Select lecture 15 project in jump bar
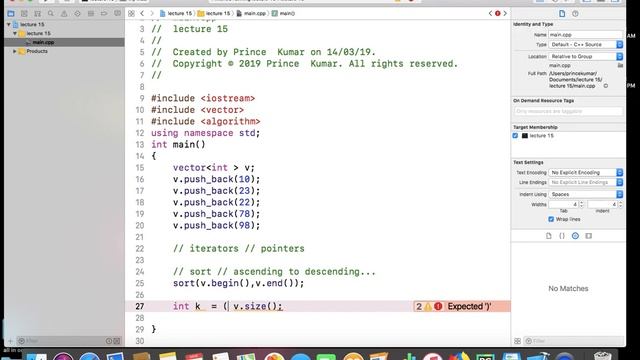 (176, 13)
